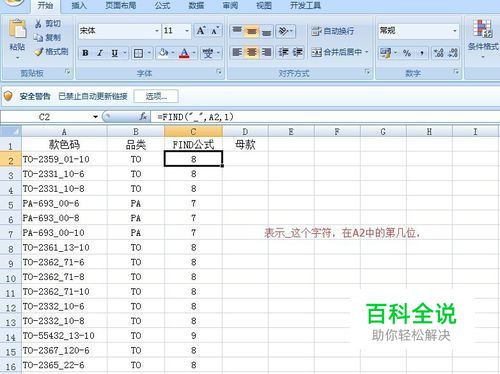The image size is (500, 374).
Task: Apply cell borders icon
Action: (x=138, y=53)
